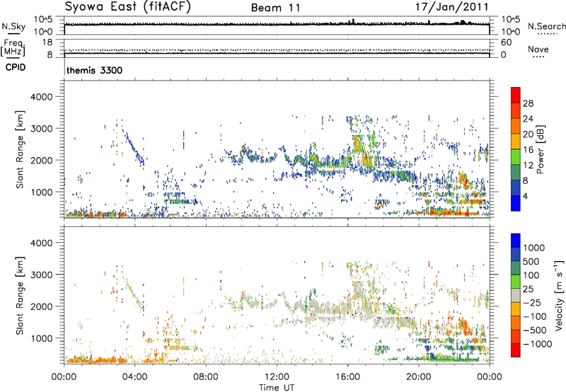This screenshot has width=566, height=392.
Task: Pick the light green power segment between 12 and 16
Action: point(516,157)
